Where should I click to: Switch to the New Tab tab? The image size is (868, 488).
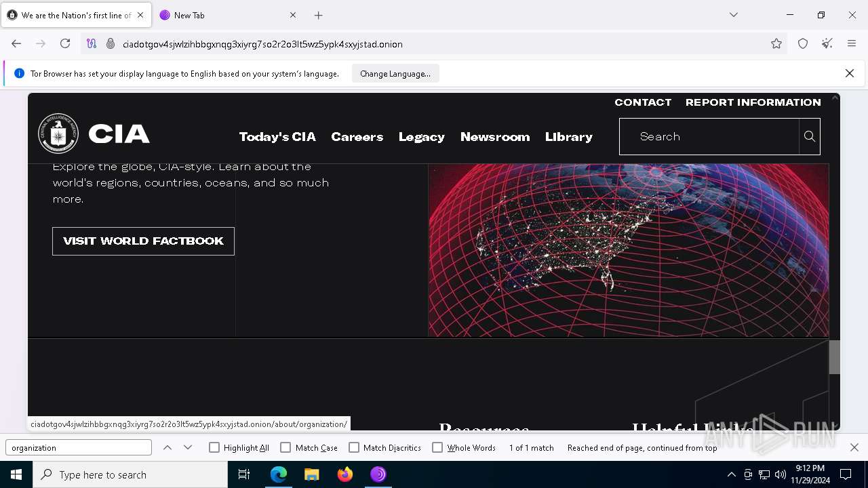coord(229,15)
